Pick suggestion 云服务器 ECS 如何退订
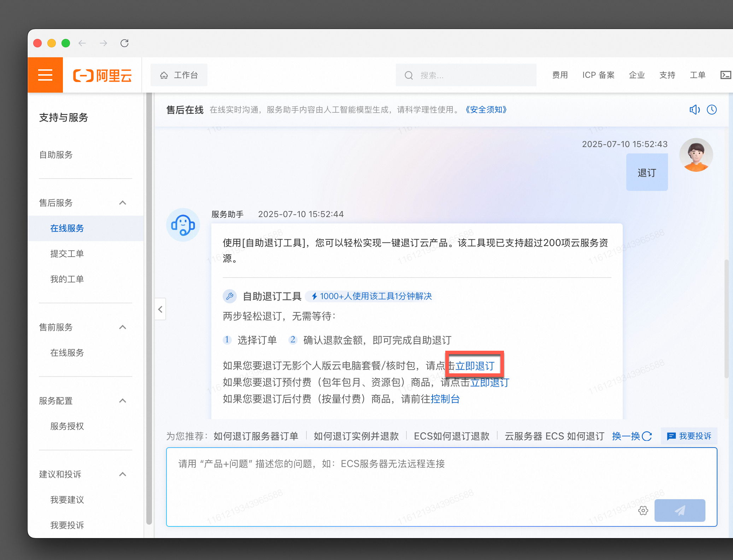This screenshot has height=560, width=733. (x=555, y=436)
